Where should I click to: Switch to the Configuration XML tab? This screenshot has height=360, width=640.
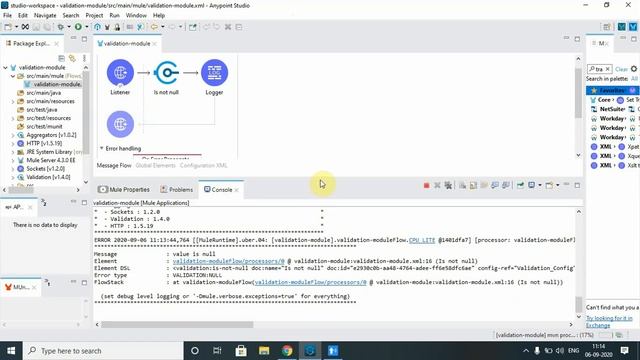pyautogui.click(x=203, y=165)
